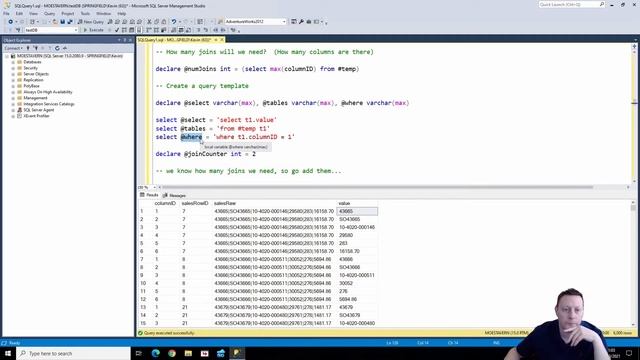The height and width of the screenshot is (360, 640).
Task: Click the Comment out lines icon
Action: [x=198, y=30]
